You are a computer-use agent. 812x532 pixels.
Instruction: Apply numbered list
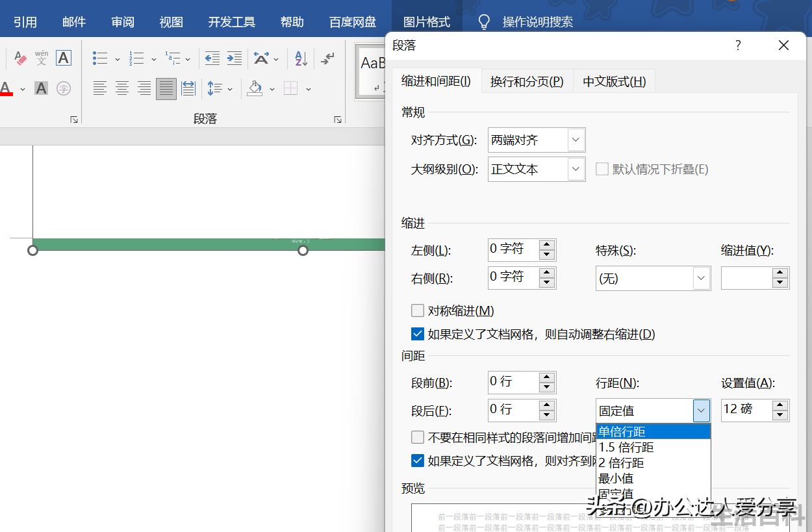pos(136,58)
